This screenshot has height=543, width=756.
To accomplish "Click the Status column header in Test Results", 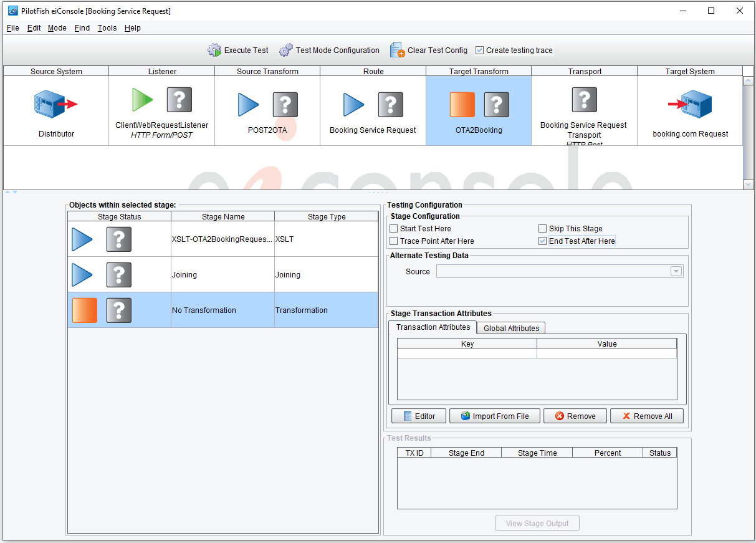I will (659, 453).
